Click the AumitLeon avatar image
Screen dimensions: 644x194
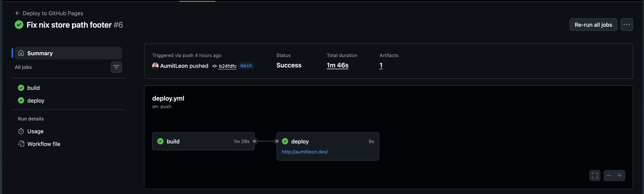[155, 66]
